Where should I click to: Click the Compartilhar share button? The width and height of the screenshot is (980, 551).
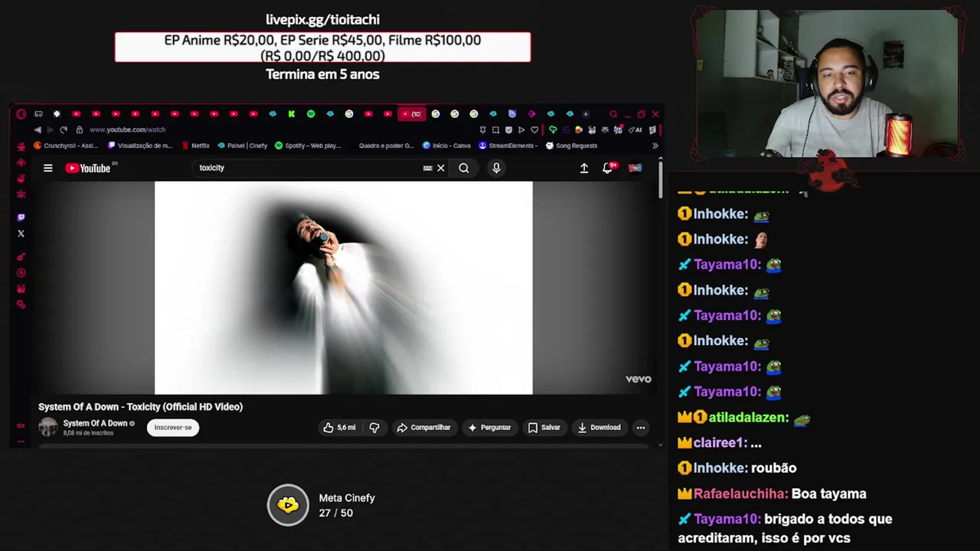423,427
